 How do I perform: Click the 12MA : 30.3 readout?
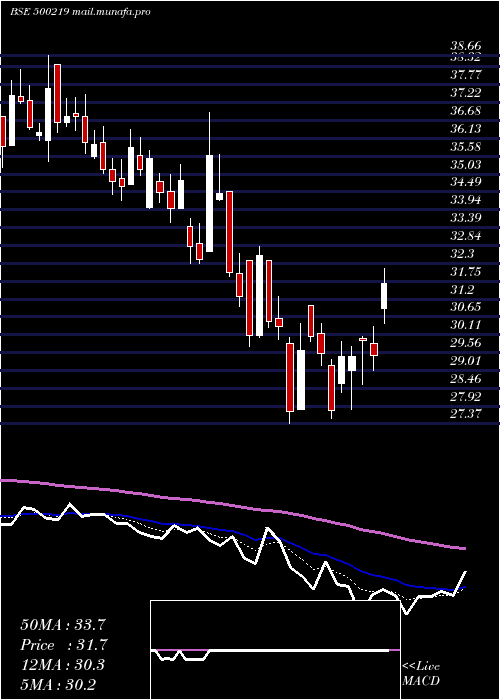click(x=62, y=665)
